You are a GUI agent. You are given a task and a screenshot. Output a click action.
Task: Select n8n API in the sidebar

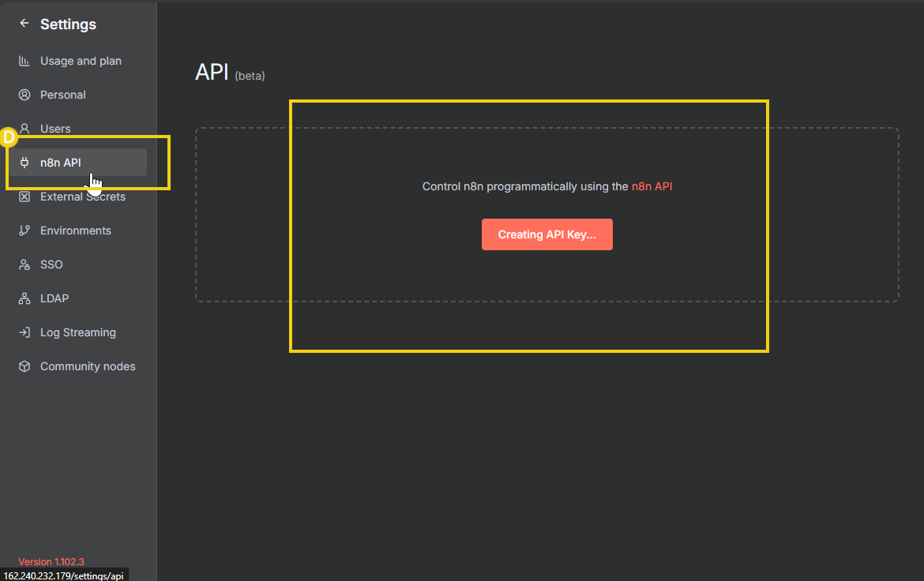[77, 163]
